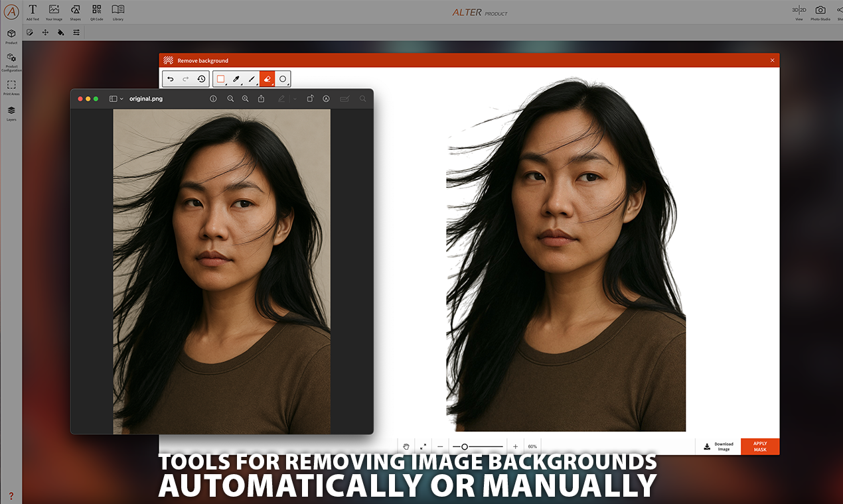The height and width of the screenshot is (504, 843).
Task: Click the Alter logo icon
Action: [11, 12]
